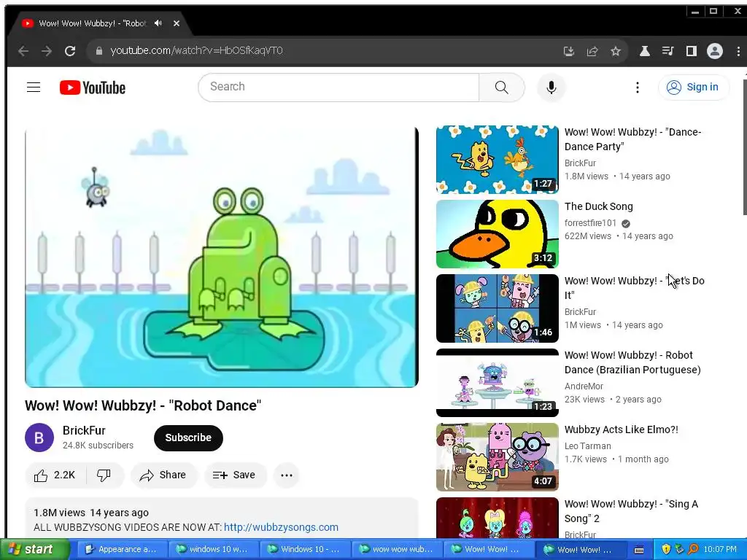Open Leo Tarman channel name
The height and width of the screenshot is (560, 747).
(x=587, y=446)
